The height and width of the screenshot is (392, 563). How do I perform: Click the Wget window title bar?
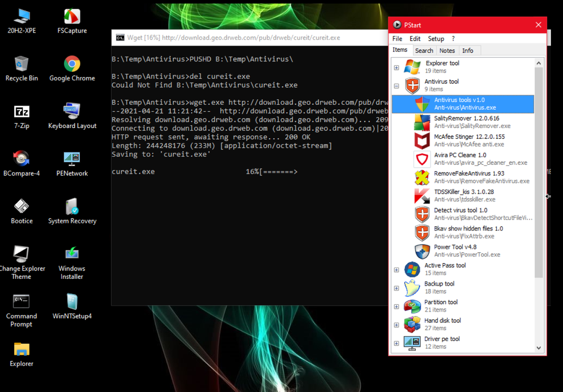pyautogui.click(x=250, y=38)
